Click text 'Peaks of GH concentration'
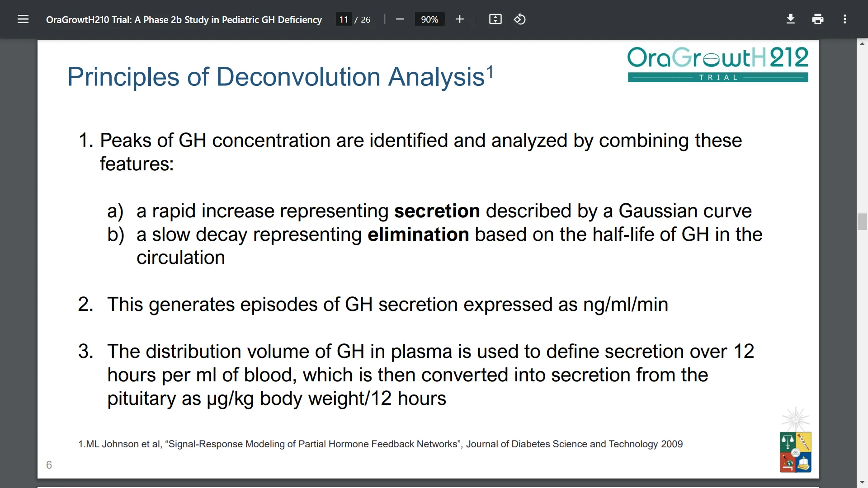Screen dimensions: 868x488 pos(215,141)
